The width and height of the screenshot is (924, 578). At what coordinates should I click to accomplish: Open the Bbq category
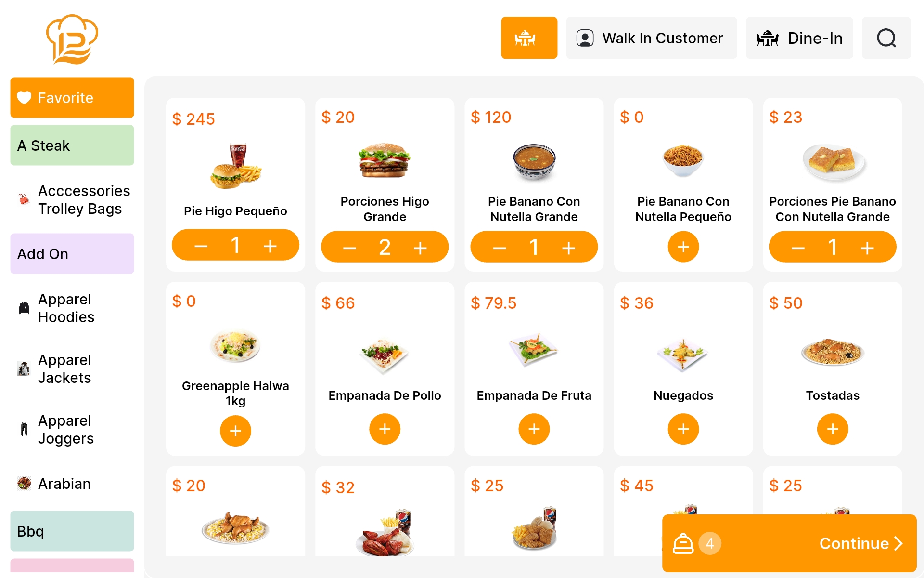(72, 531)
